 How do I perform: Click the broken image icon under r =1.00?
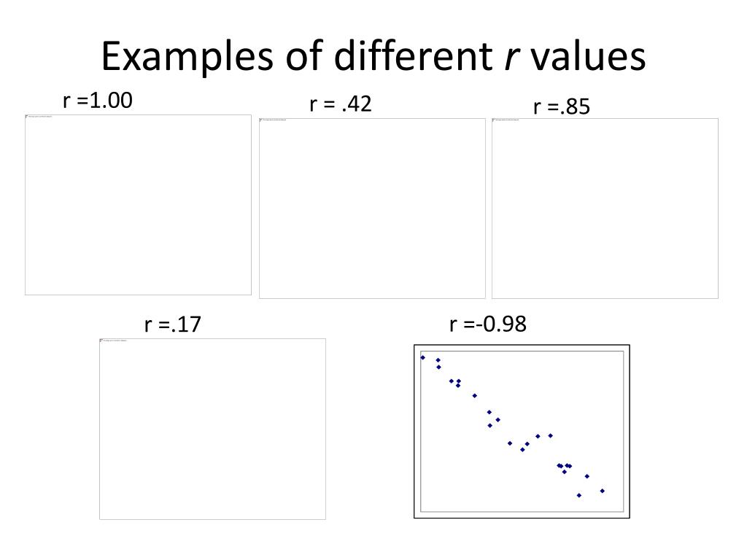(x=27, y=117)
